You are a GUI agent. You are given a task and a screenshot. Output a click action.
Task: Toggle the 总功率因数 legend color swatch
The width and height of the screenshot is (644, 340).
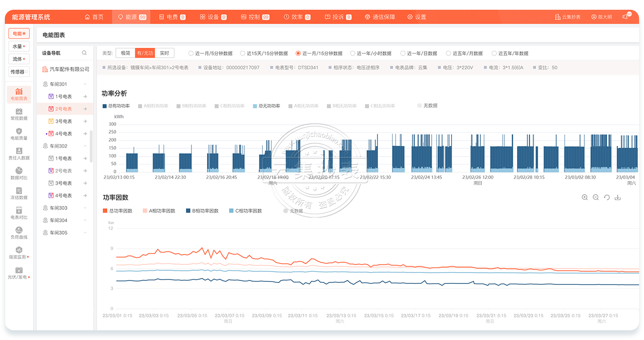[105, 211]
